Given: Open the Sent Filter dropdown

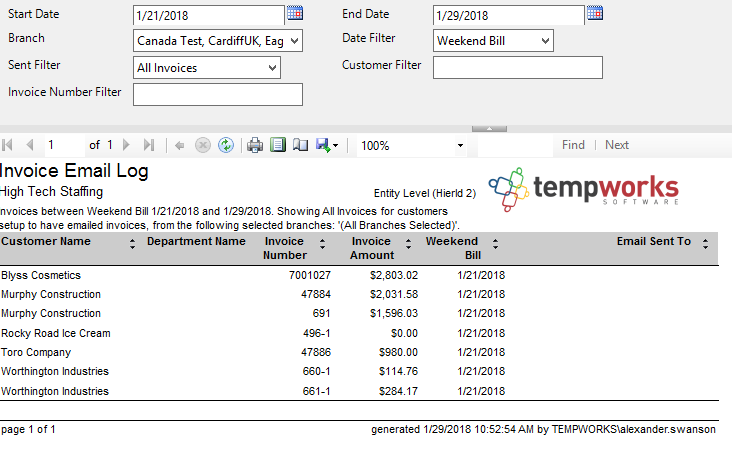Looking at the screenshot, I should click(x=273, y=68).
